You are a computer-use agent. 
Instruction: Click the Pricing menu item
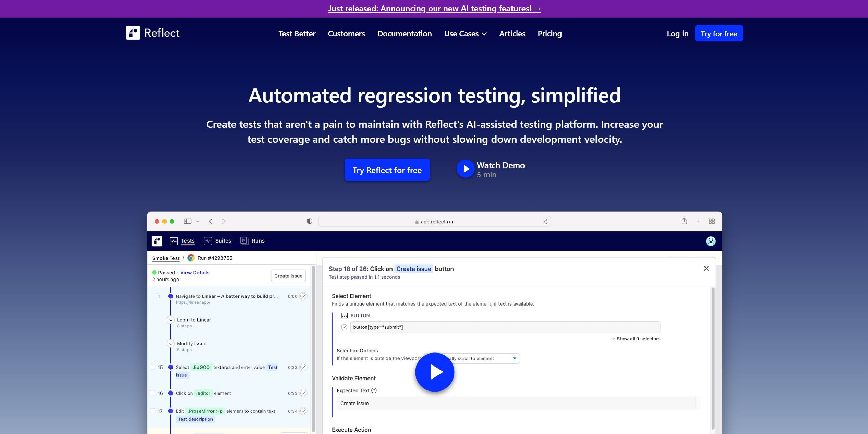click(x=550, y=33)
